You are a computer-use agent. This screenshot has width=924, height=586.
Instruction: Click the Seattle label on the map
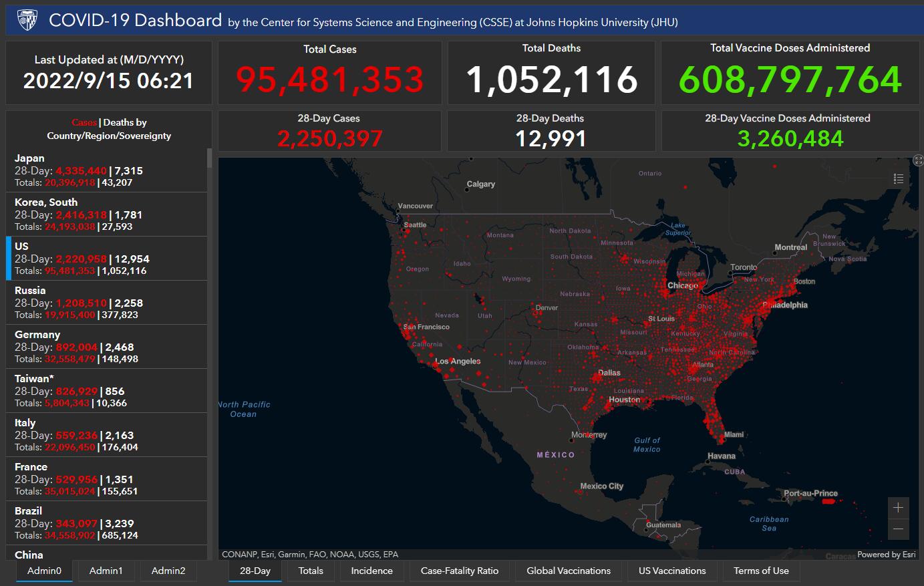[x=415, y=225]
